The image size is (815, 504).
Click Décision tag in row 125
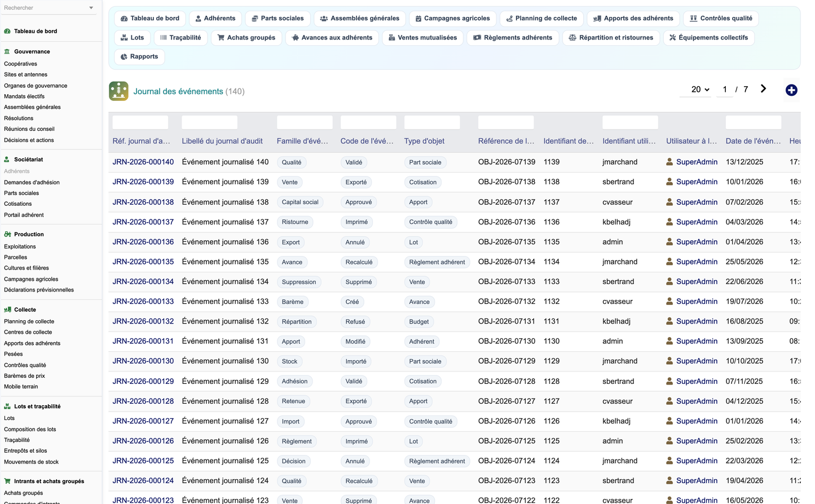[x=294, y=461]
